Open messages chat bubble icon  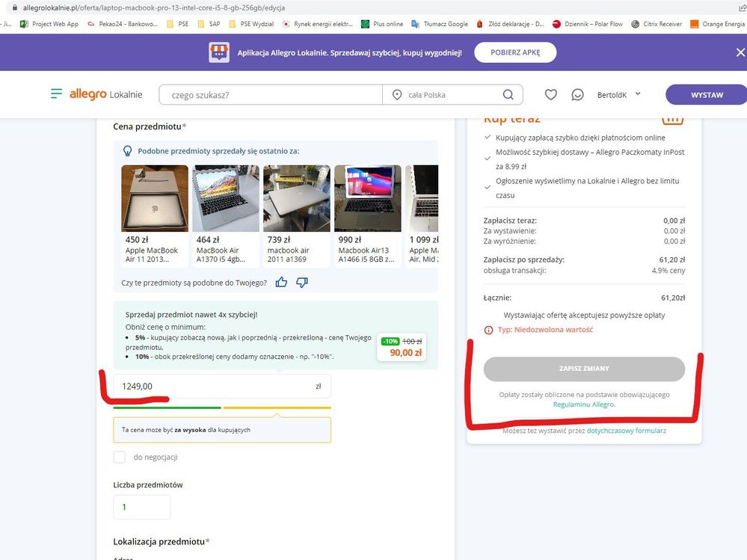pos(577,95)
